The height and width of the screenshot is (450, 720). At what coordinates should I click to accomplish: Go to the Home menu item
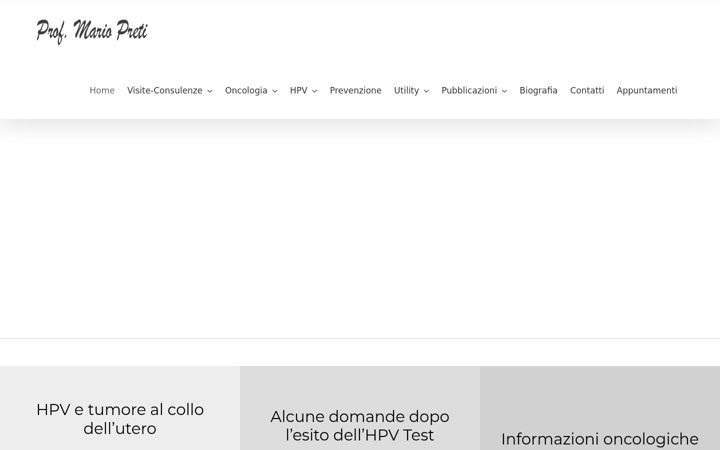[102, 90]
